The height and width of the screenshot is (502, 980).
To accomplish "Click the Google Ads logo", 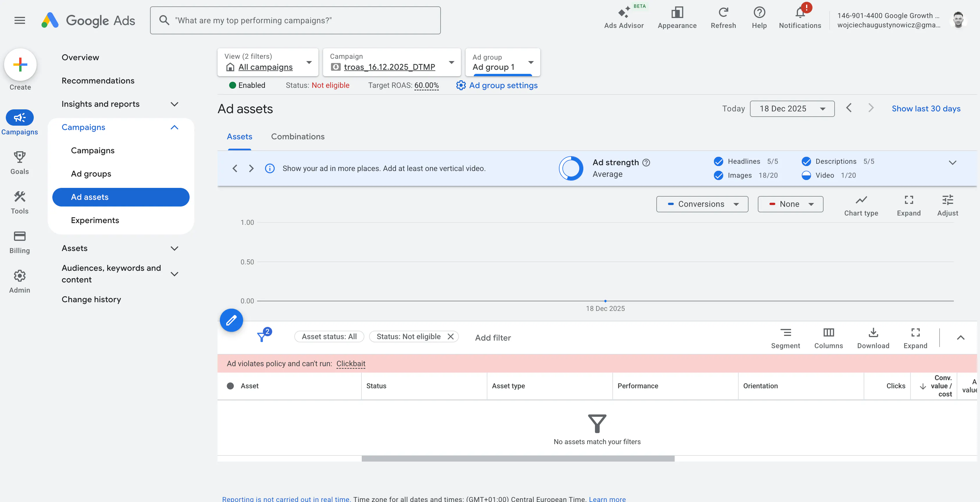I will (88, 20).
